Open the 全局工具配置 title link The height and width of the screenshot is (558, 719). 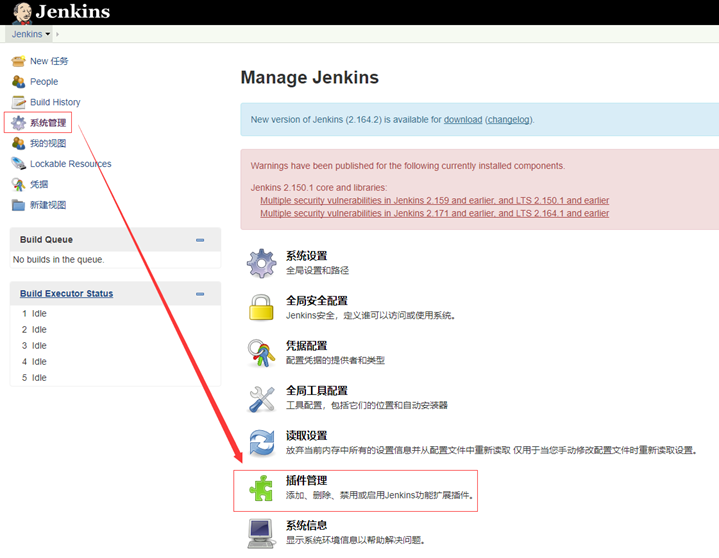317,390
